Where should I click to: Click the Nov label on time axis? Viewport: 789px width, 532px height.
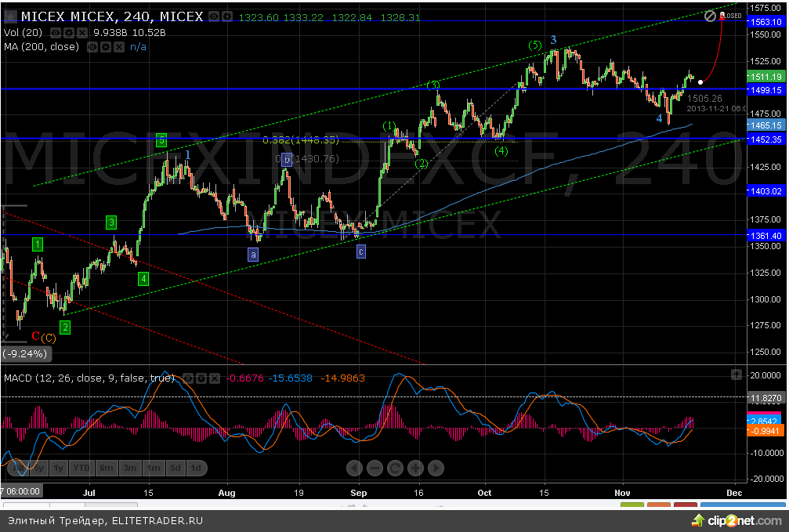click(622, 493)
